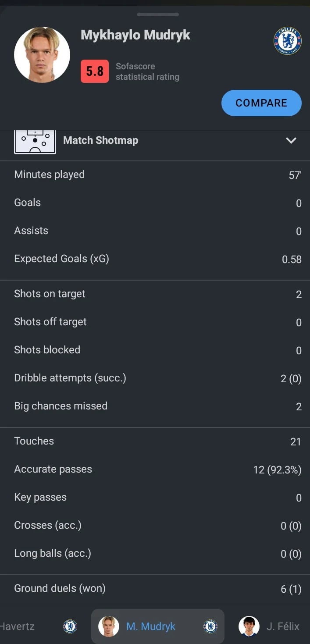Tap the Big chances missed row
The image size is (310, 644).
pos(155,406)
